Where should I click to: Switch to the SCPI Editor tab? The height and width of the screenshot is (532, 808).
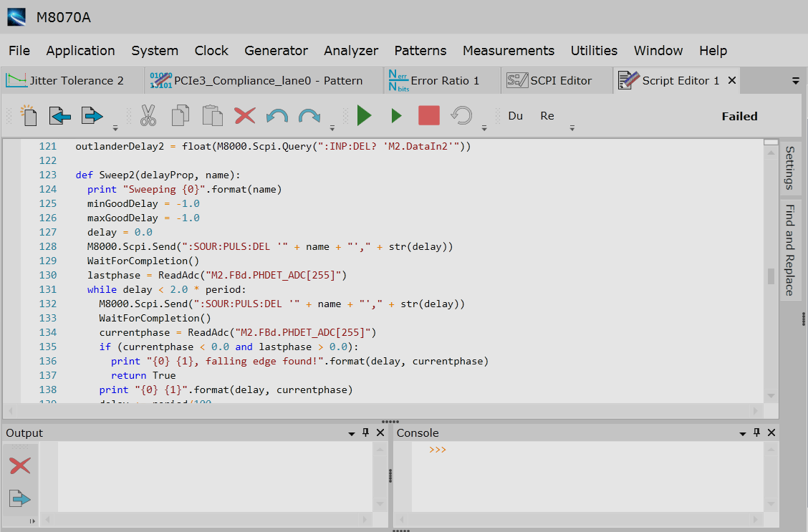(549, 80)
